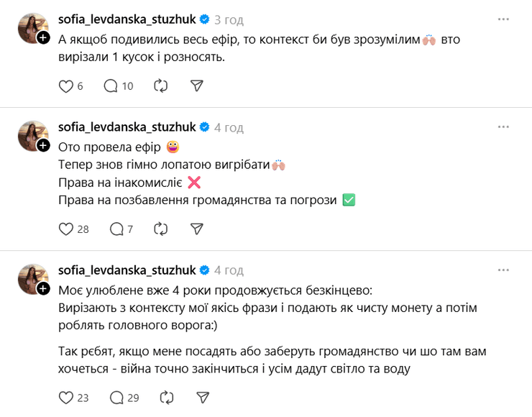The width and height of the screenshot is (532, 417).
Task: Click the follow plus badge on the first avatar
Action: (44, 37)
